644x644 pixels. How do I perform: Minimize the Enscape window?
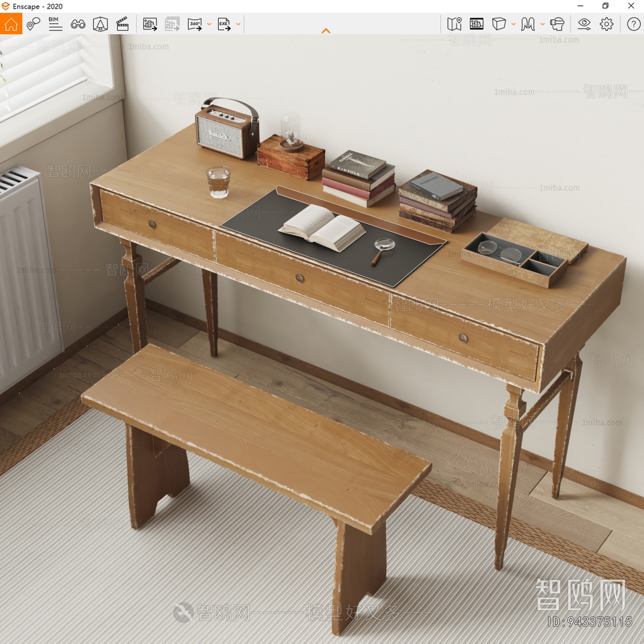pyautogui.click(x=580, y=6)
